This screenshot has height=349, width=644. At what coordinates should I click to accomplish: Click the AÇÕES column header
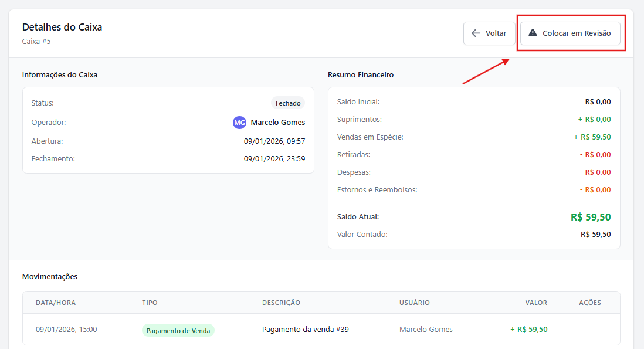589,303
